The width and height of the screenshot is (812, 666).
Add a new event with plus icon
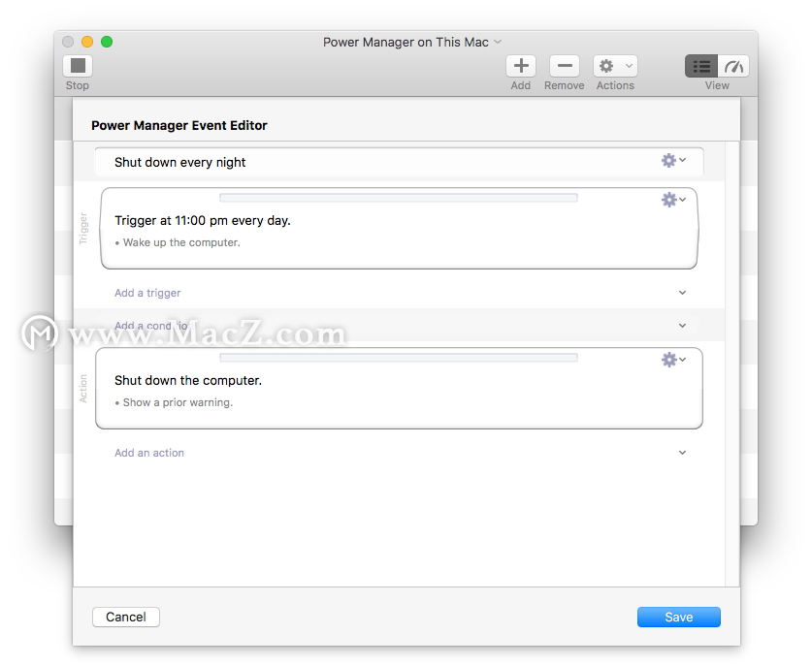click(x=521, y=66)
